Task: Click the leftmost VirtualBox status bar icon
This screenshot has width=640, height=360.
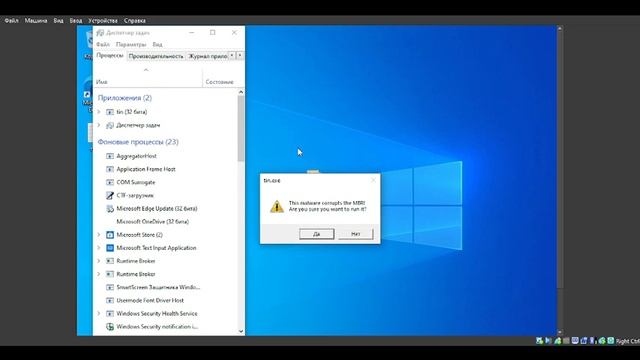Action: coord(539,340)
